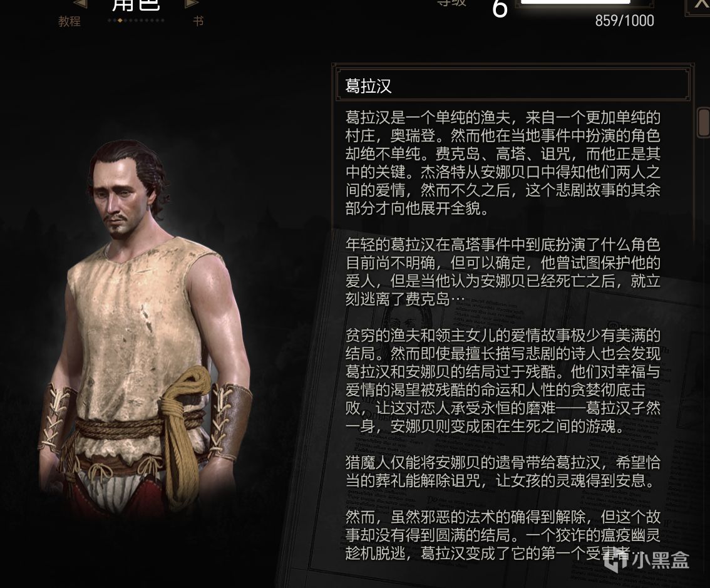The image size is (710, 588).
Task: Click the last page indicator dot
Action: pyautogui.click(x=163, y=21)
